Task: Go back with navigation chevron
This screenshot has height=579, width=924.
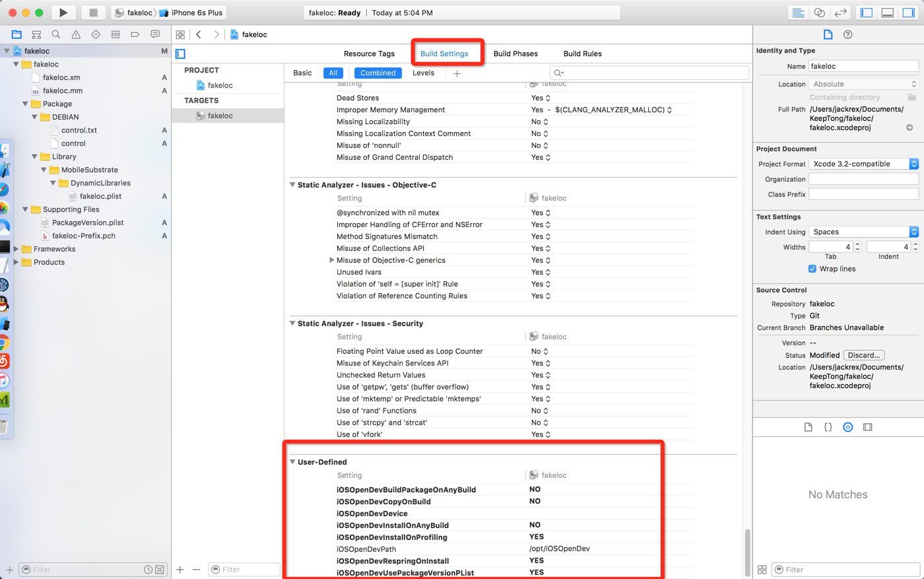Action: (199, 34)
